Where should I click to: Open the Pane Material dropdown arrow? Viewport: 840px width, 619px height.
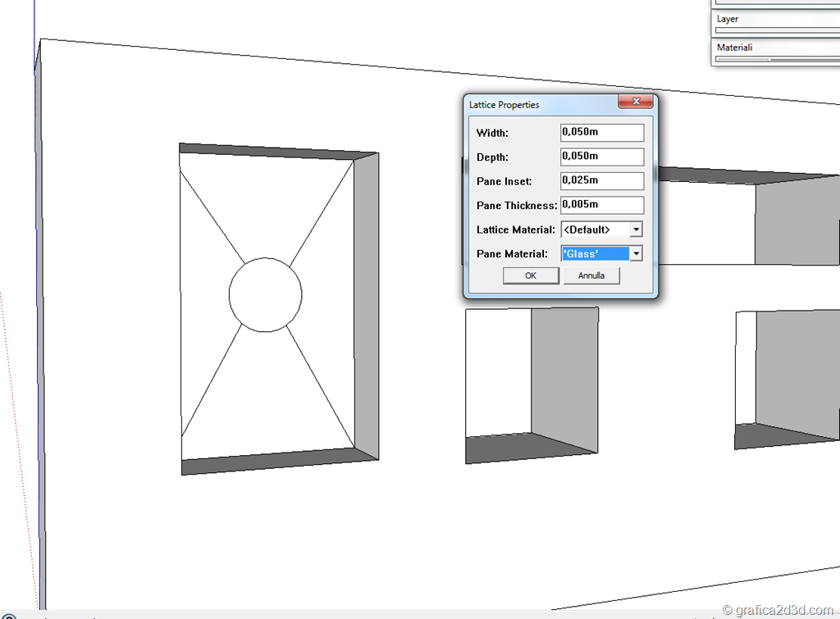click(636, 254)
